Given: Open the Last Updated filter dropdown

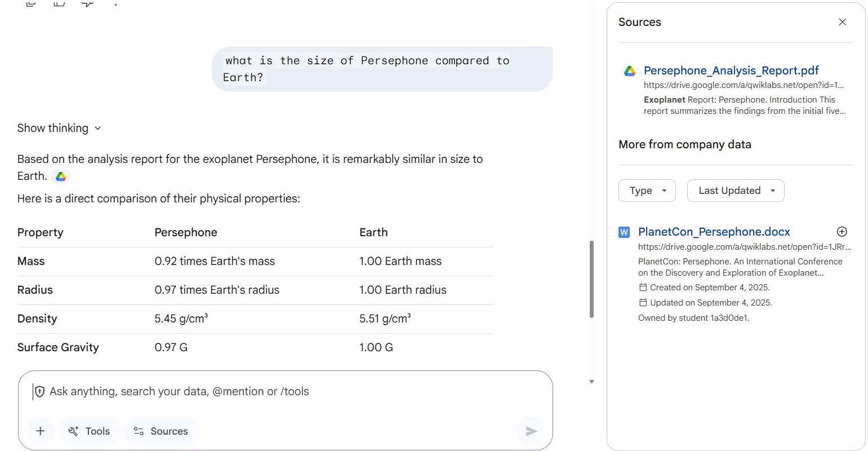Looking at the screenshot, I should point(736,191).
